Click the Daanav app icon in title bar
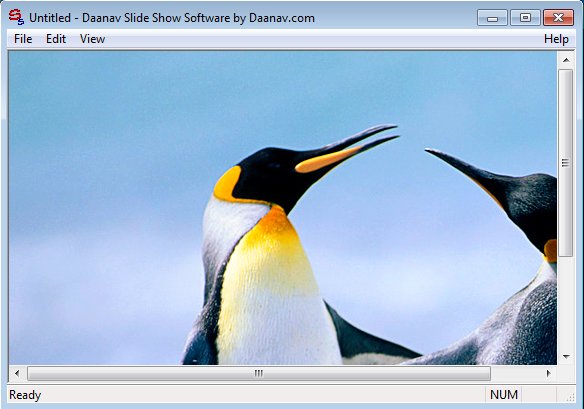This screenshot has height=409, width=584. point(16,17)
